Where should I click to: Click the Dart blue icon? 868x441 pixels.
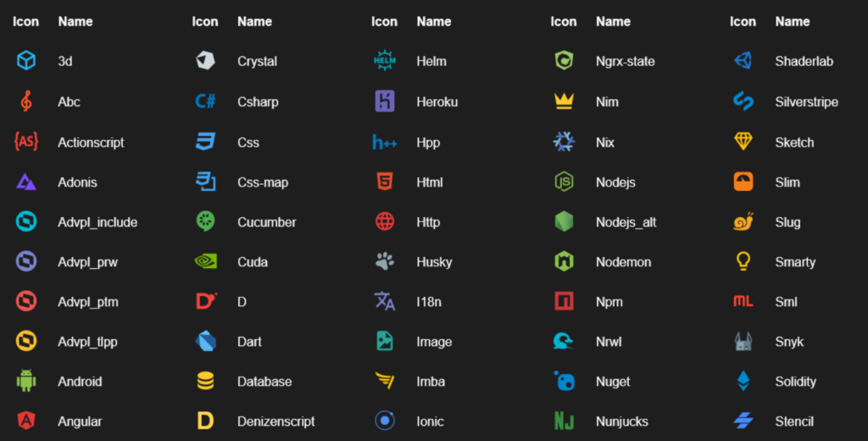(205, 341)
